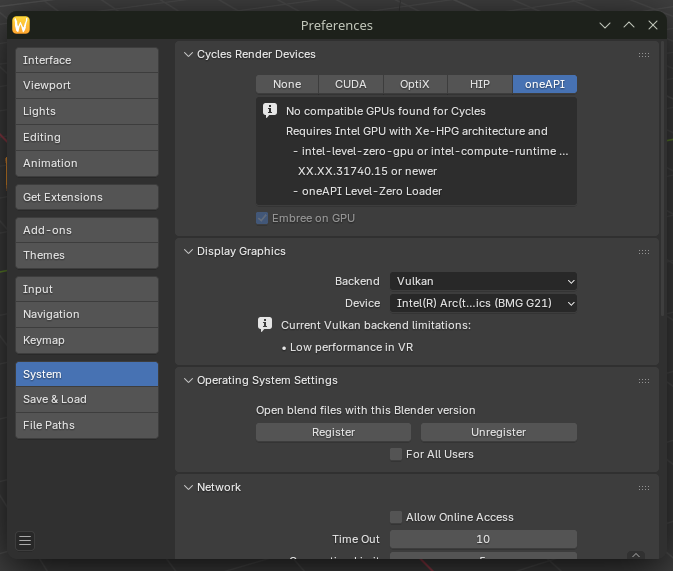Toggle the Embree on GPU checkbox
Screen dimensions: 673x571
[263, 218]
